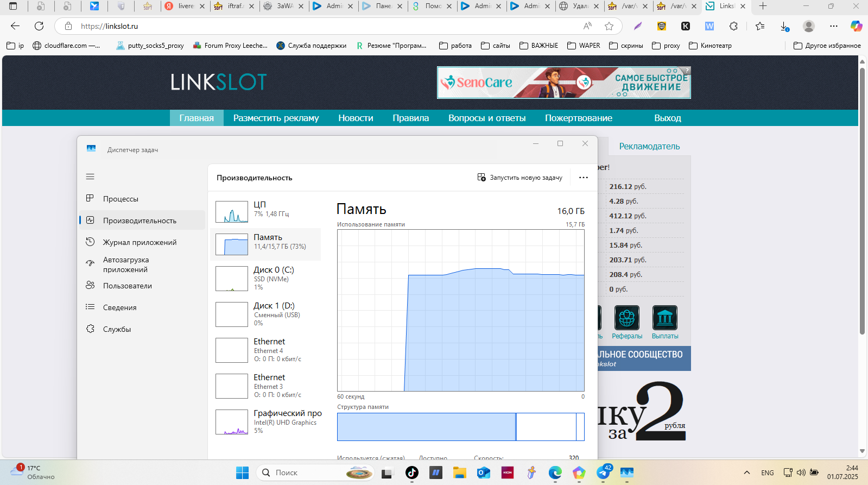The width and height of the screenshot is (868, 485).
Task: Open the Новости menu on Linkslot
Action: [x=356, y=118]
